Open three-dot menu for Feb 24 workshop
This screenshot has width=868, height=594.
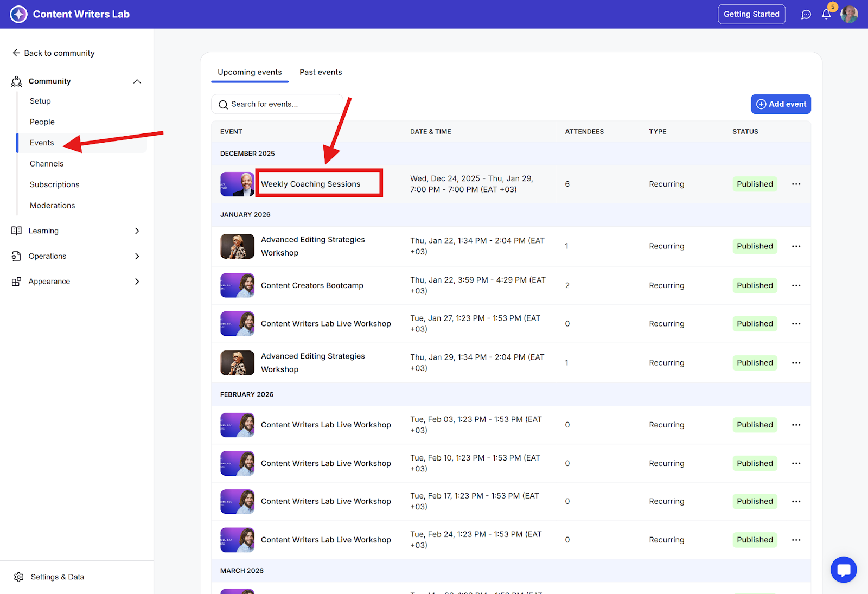pyautogui.click(x=796, y=540)
